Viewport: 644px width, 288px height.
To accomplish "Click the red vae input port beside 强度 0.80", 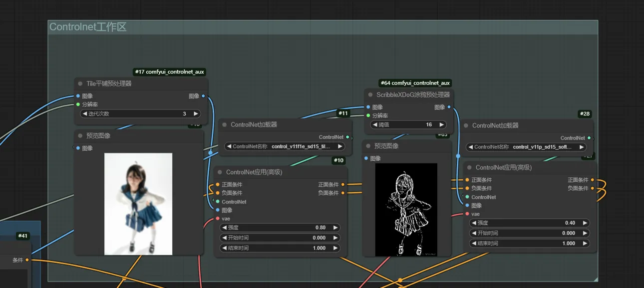I will (x=218, y=218).
